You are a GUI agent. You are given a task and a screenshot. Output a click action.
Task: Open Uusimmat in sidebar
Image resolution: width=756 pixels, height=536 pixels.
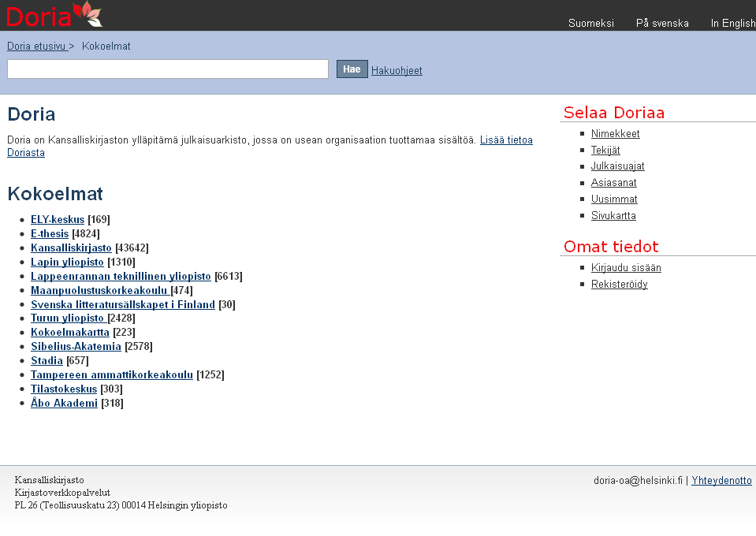click(x=614, y=199)
